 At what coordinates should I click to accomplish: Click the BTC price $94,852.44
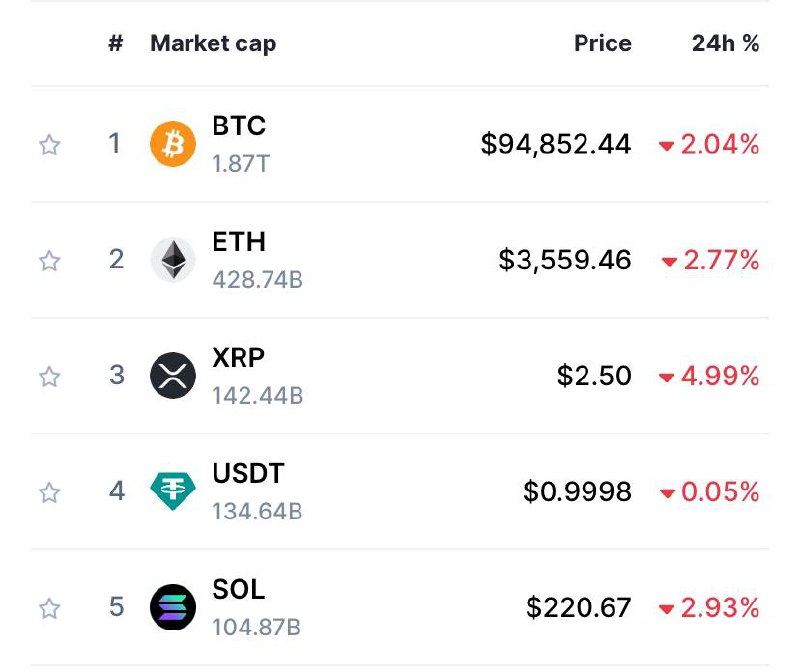pos(556,144)
